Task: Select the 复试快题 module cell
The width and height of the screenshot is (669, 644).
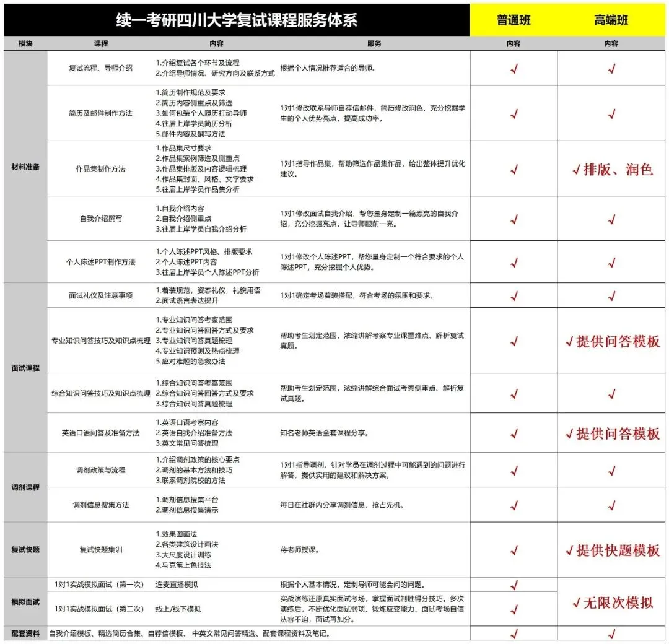Action: [x=25, y=549]
